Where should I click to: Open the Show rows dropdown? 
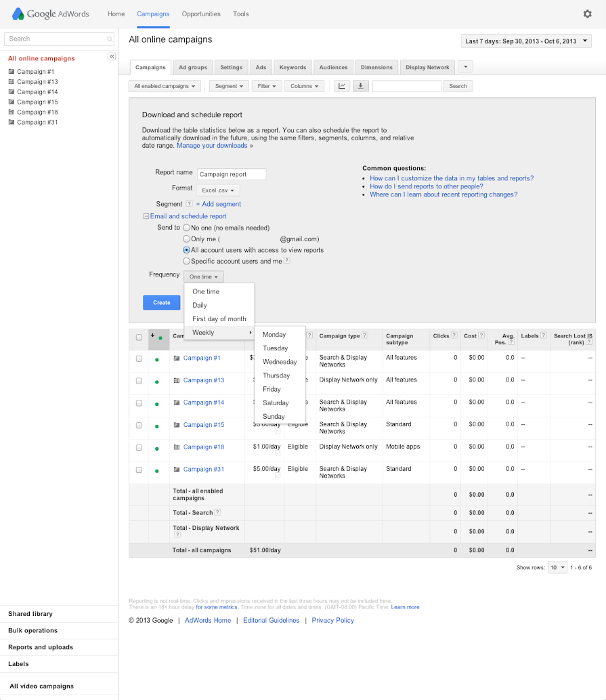(557, 567)
